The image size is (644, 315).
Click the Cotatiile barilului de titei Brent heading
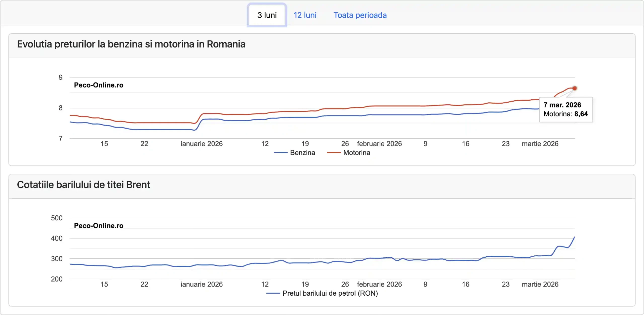pyautogui.click(x=84, y=185)
